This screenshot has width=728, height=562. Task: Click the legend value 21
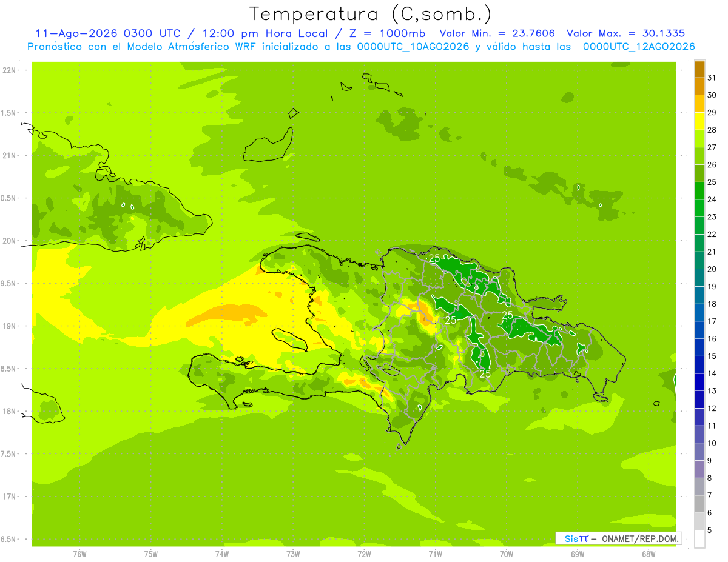(712, 252)
